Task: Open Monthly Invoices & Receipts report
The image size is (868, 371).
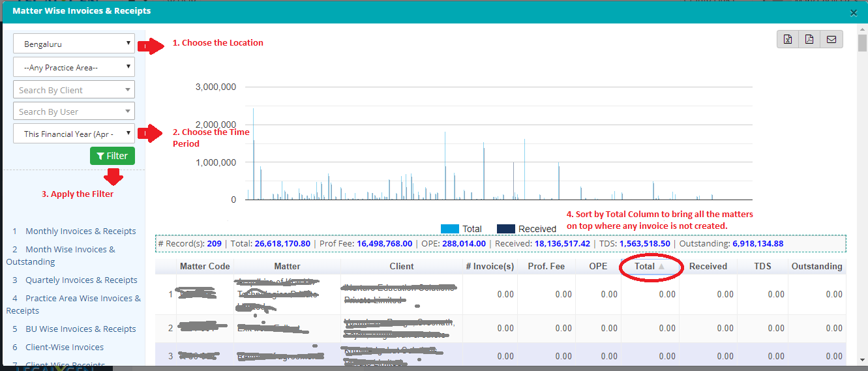Action: tap(80, 231)
